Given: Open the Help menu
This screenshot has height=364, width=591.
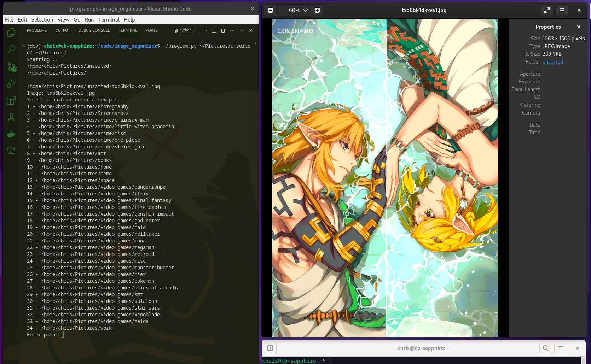Looking at the screenshot, I should (129, 20).
